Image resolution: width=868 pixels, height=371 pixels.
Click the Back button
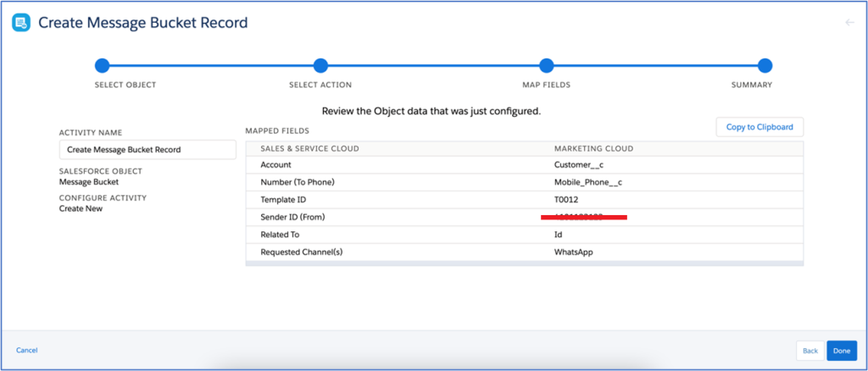coord(810,351)
